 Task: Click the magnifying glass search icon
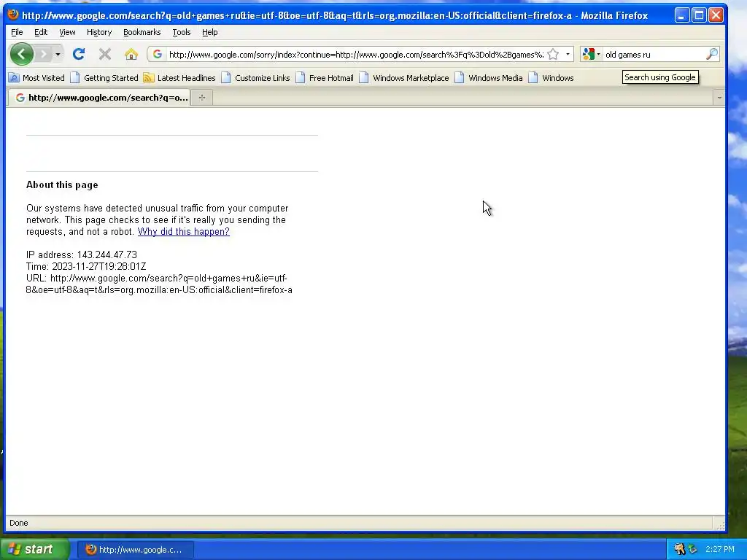pos(712,54)
